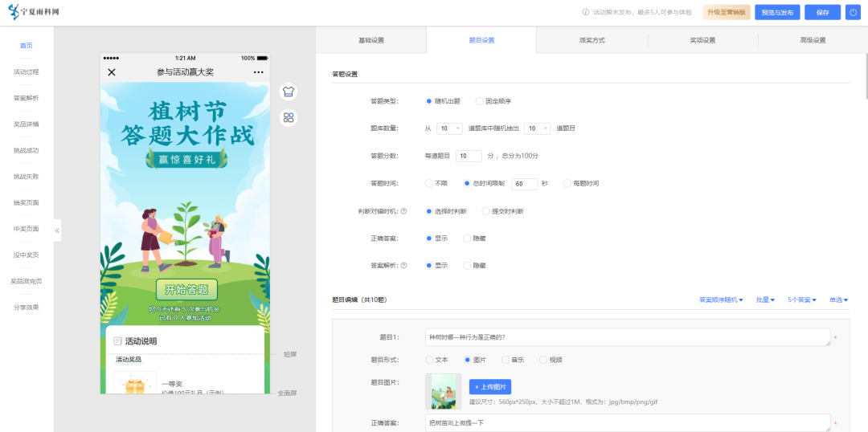Screen dimensions: 868x432
Task: Open 没中奖页 in the left sidebar
Action: (27, 255)
